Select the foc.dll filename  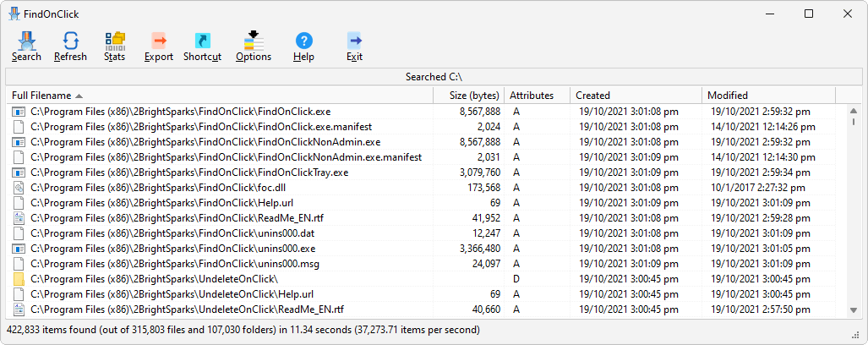158,188
